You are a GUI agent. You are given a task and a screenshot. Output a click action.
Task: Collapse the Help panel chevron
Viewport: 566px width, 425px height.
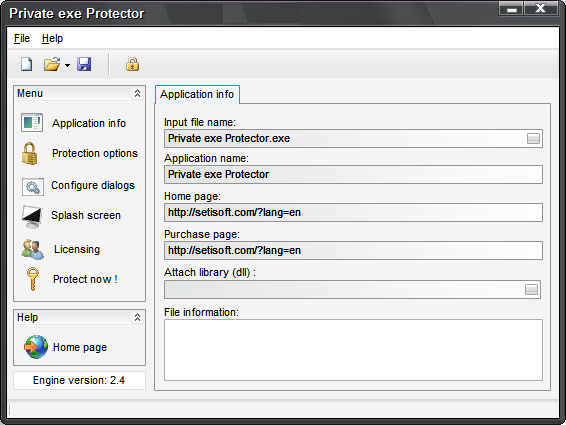pyautogui.click(x=137, y=317)
